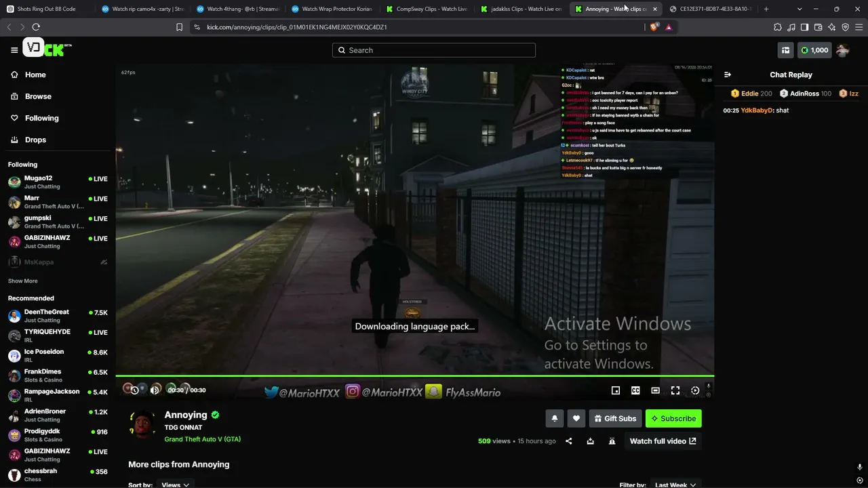Turn on notifications with the bell button
The height and width of the screenshot is (488, 868).
click(x=554, y=419)
